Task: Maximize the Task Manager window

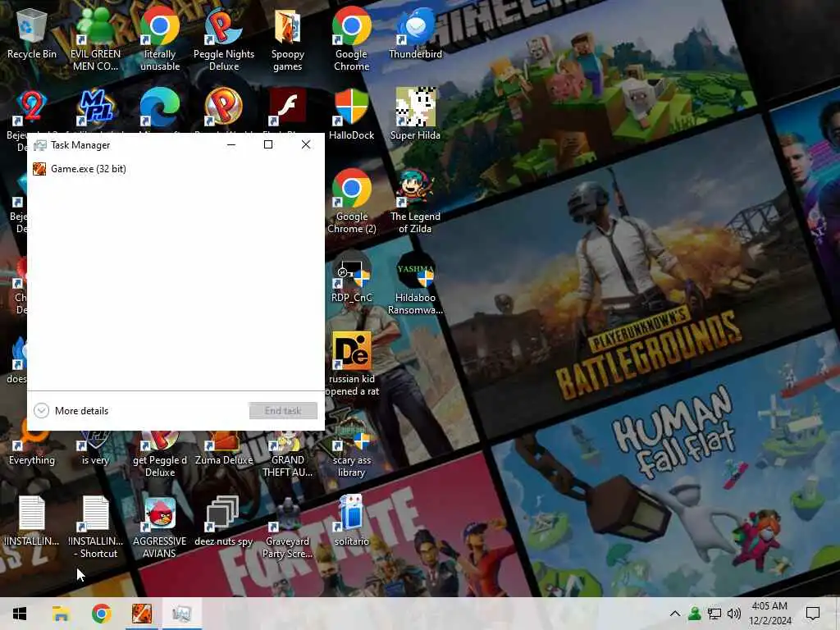Action: pos(268,144)
